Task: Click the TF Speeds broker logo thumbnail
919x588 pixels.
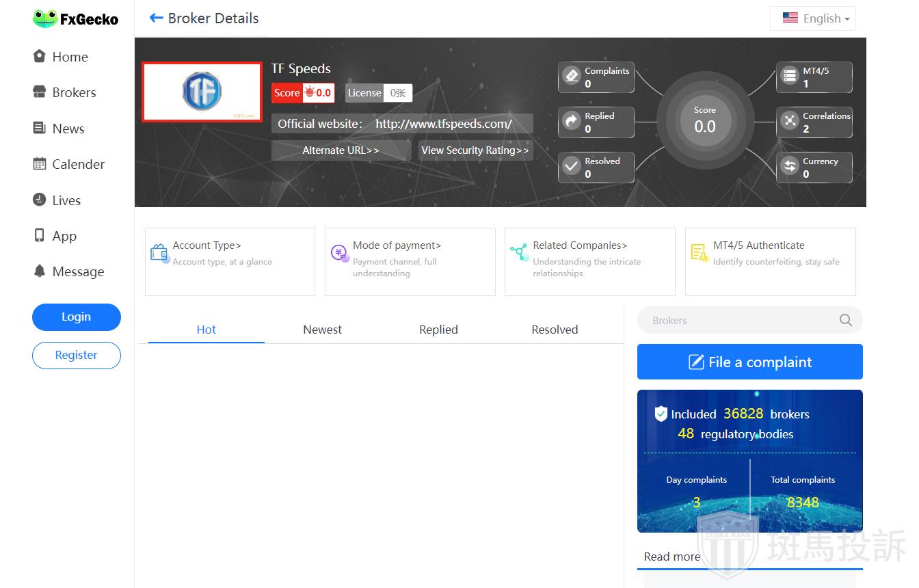Action: point(202,92)
